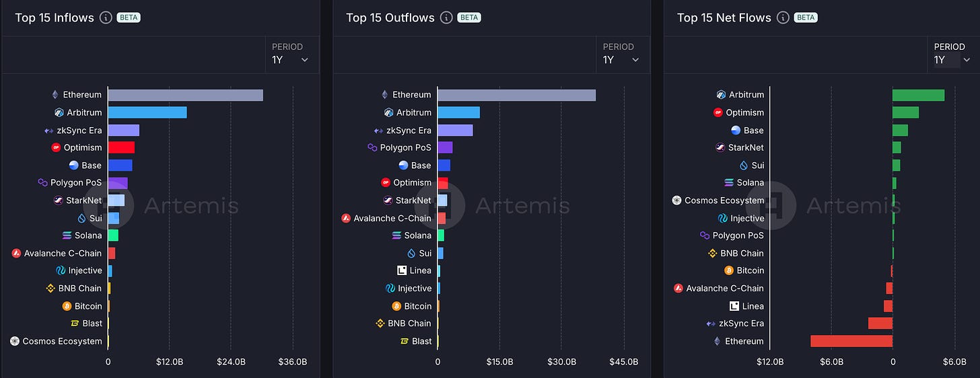Click the BETA badge next to Top 15 Net Flows
Viewport: 980px width, 378px height.
pos(806,18)
